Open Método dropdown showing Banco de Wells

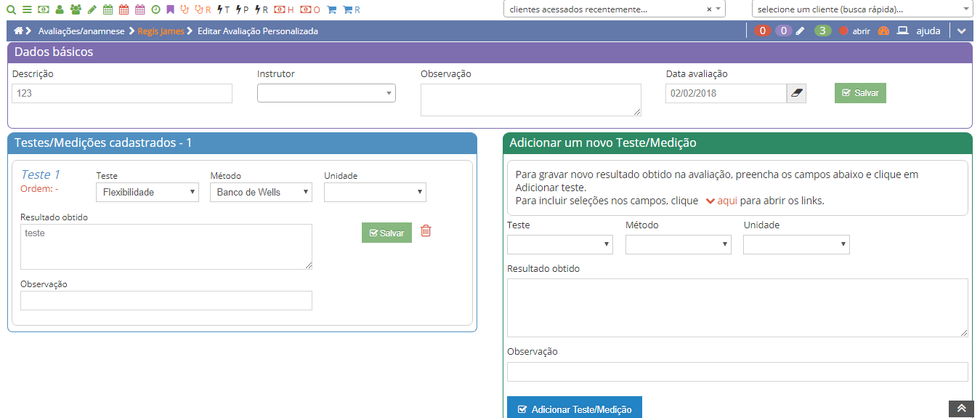point(261,193)
